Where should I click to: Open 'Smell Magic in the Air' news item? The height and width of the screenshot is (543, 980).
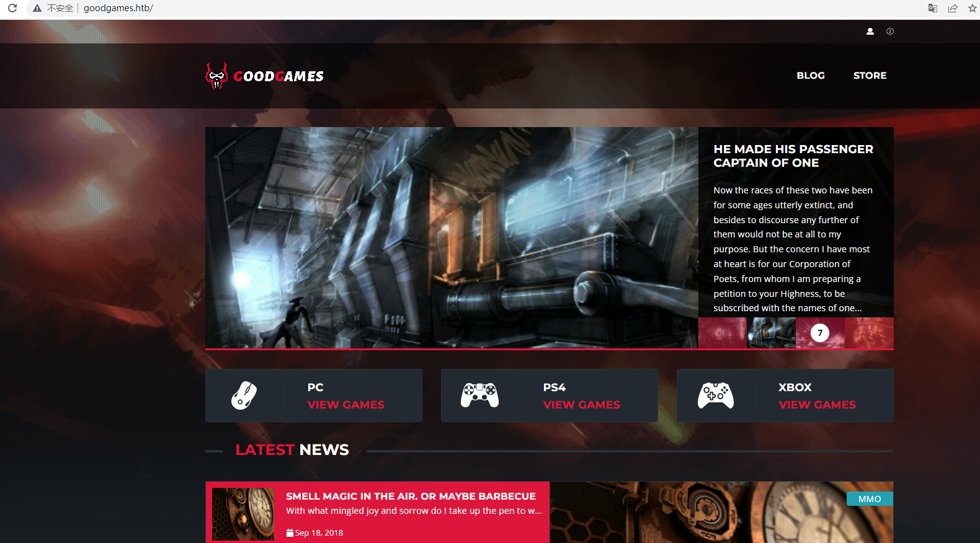tap(411, 496)
